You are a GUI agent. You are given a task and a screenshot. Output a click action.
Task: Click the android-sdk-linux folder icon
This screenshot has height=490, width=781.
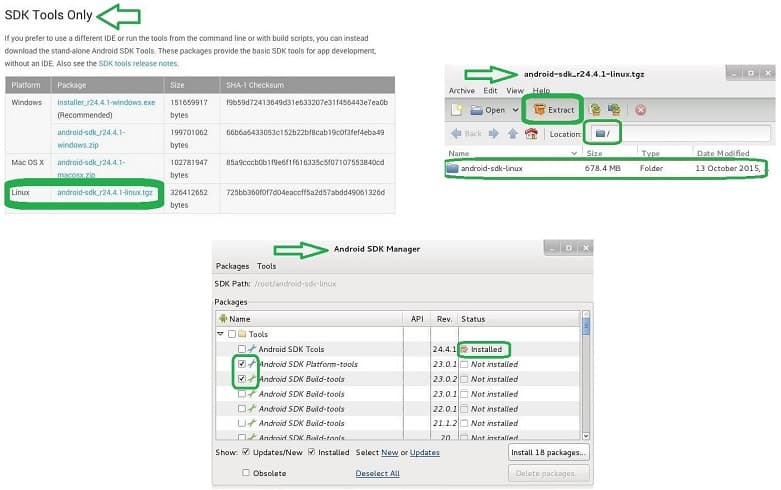tap(452, 168)
